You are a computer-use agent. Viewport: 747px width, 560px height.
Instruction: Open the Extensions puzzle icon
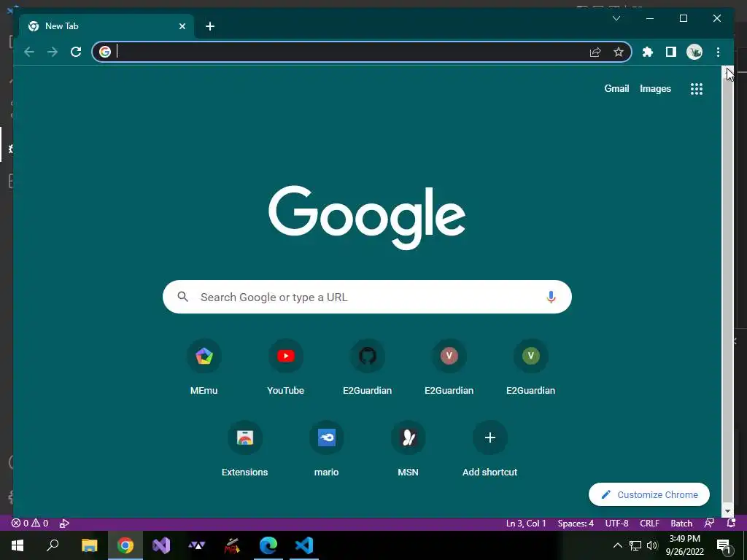point(648,52)
